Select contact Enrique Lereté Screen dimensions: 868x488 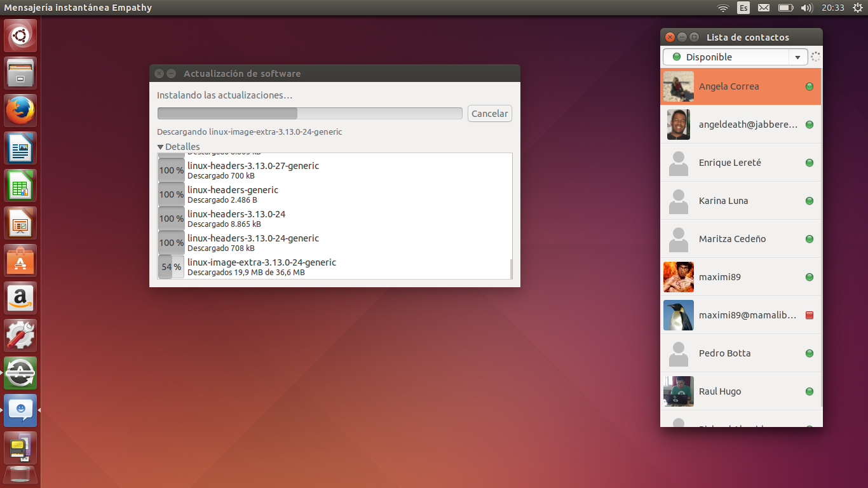point(741,163)
